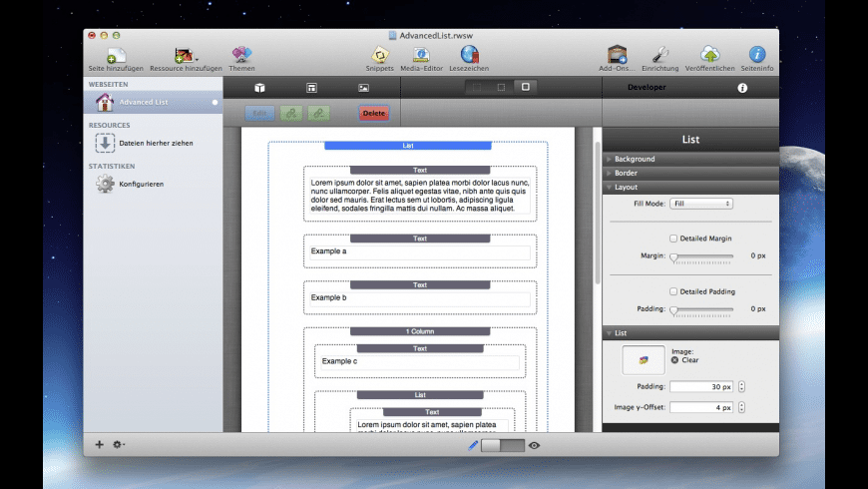Select the blue List stack header
The image size is (868, 489).
click(x=408, y=145)
